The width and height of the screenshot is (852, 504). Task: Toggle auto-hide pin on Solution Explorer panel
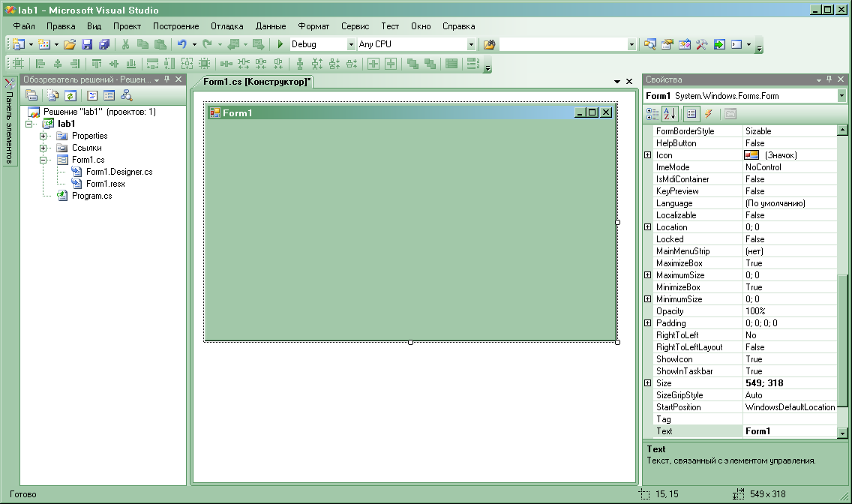[166, 79]
